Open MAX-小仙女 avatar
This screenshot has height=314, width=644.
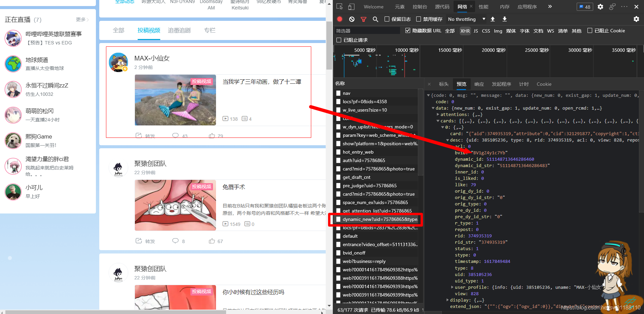pos(118,62)
